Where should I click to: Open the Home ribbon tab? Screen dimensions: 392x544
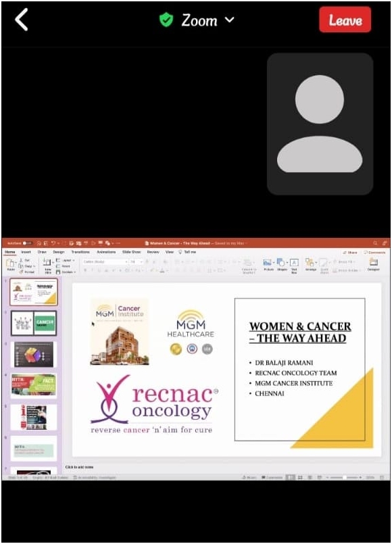coord(10,252)
